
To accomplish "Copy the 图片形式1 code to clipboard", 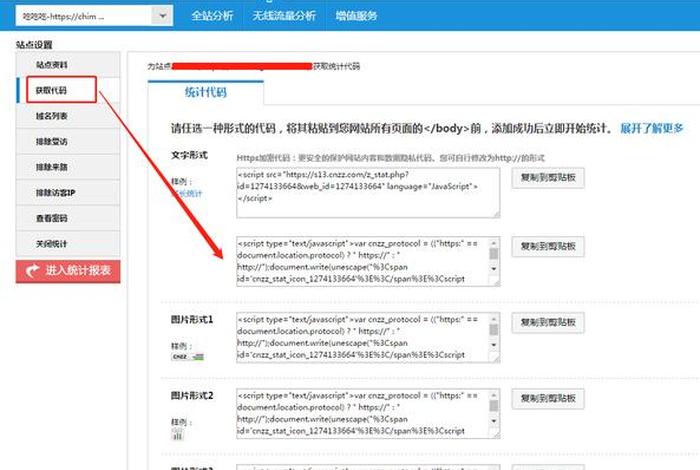I will coord(548,322).
